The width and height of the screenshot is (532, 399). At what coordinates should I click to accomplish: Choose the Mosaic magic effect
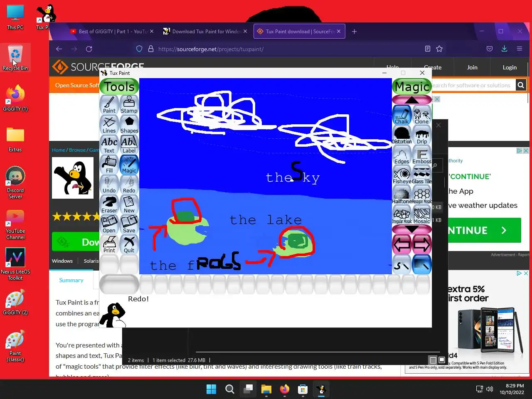421,215
